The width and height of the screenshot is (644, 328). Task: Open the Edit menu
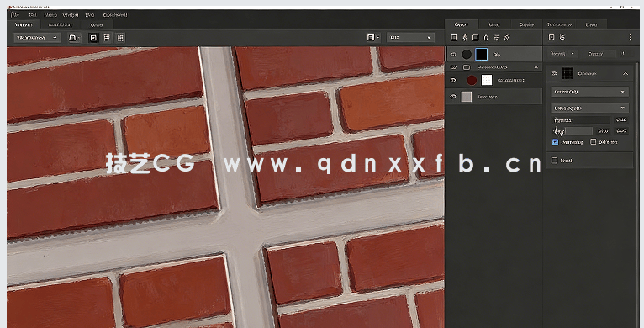click(x=33, y=15)
